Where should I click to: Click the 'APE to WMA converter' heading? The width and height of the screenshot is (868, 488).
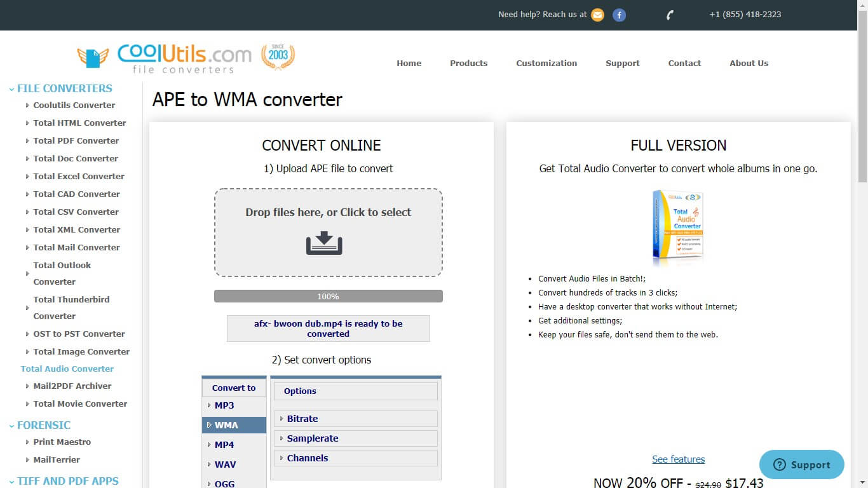247,100
